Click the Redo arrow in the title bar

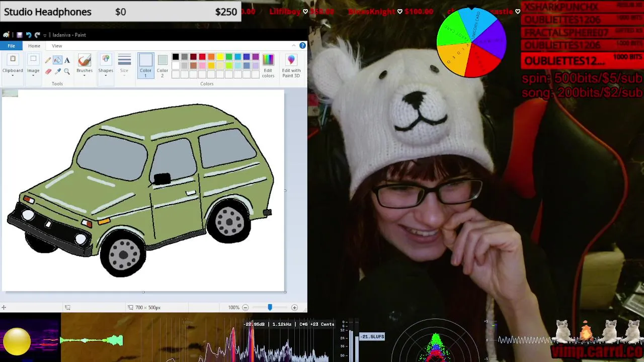[x=37, y=35]
